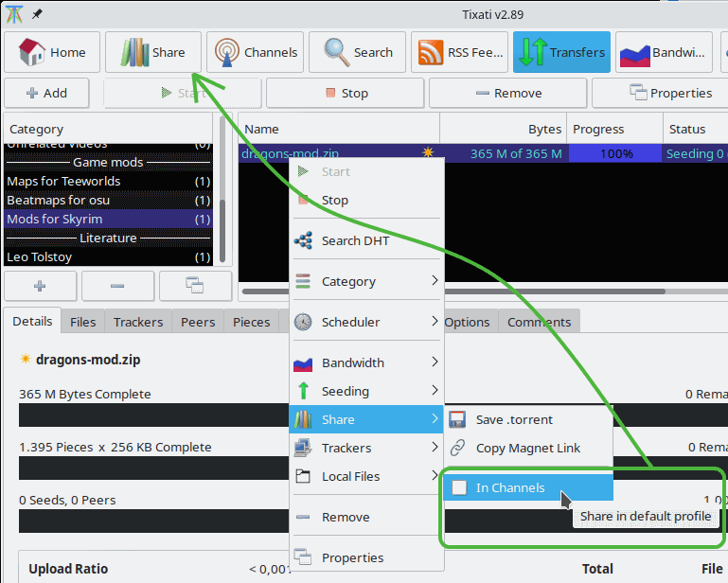Image resolution: width=728 pixels, height=583 pixels.
Task: Open the Comments tab
Action: [x=539, y=322]
